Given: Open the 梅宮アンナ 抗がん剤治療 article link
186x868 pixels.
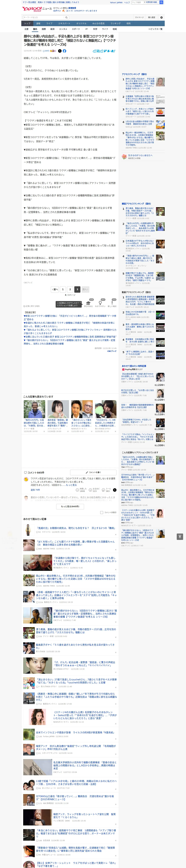Looking at the screenshot, I should click(x=76, y=748).
